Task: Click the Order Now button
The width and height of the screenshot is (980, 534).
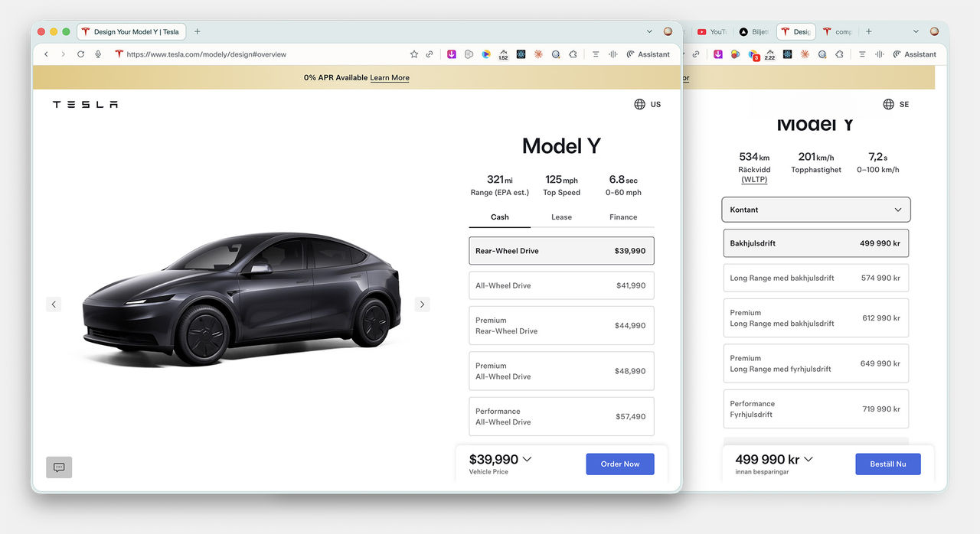Action: [x=620, y=464]
